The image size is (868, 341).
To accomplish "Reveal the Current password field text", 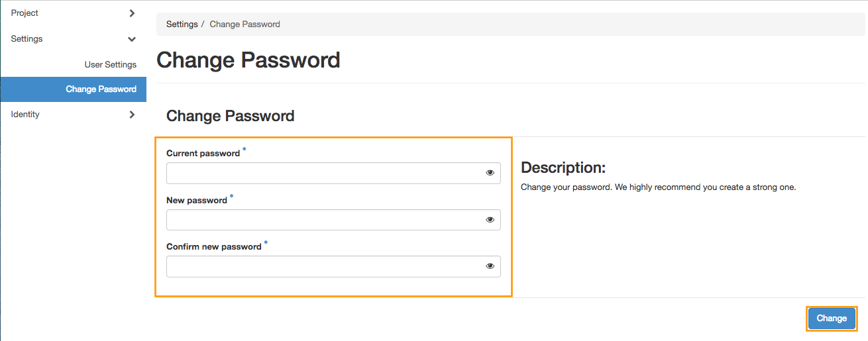I will 490,173.
